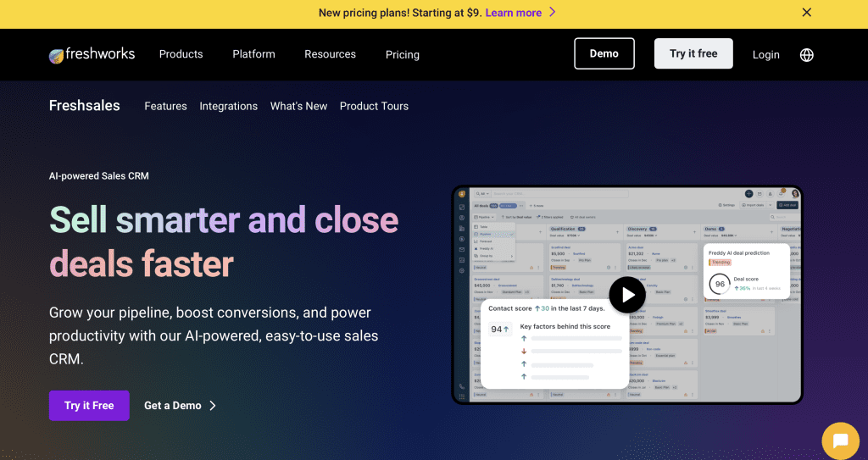The width and height of the screenshot is (868, 460).
Task: Click the AI-powered Sales CRM label
Action: click(x=99, y=176)
